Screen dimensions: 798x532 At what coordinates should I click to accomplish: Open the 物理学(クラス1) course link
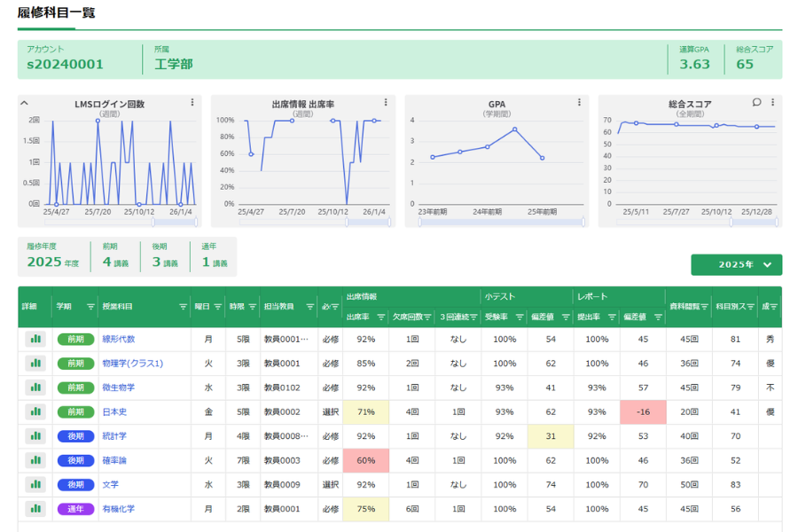[132, 364]
